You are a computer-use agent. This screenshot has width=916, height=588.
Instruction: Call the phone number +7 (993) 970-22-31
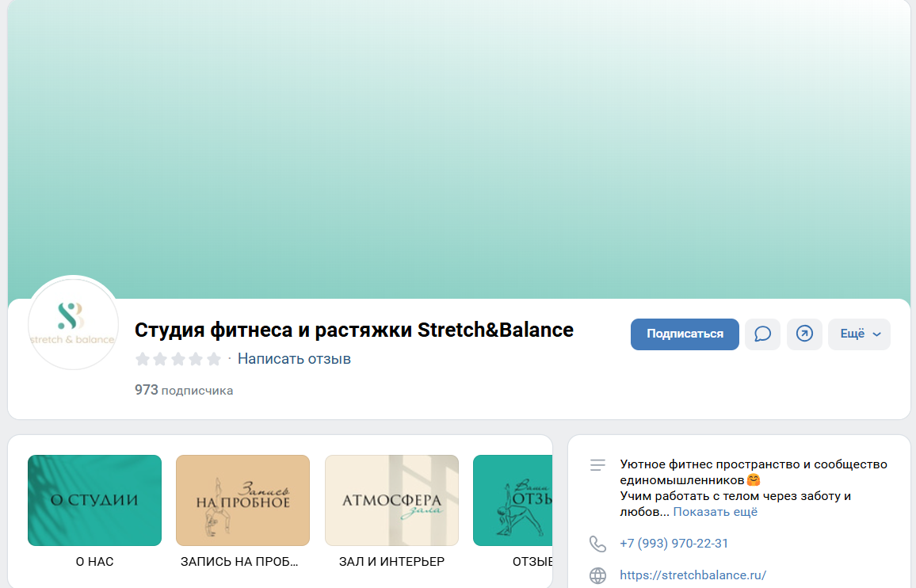[674, 544]
